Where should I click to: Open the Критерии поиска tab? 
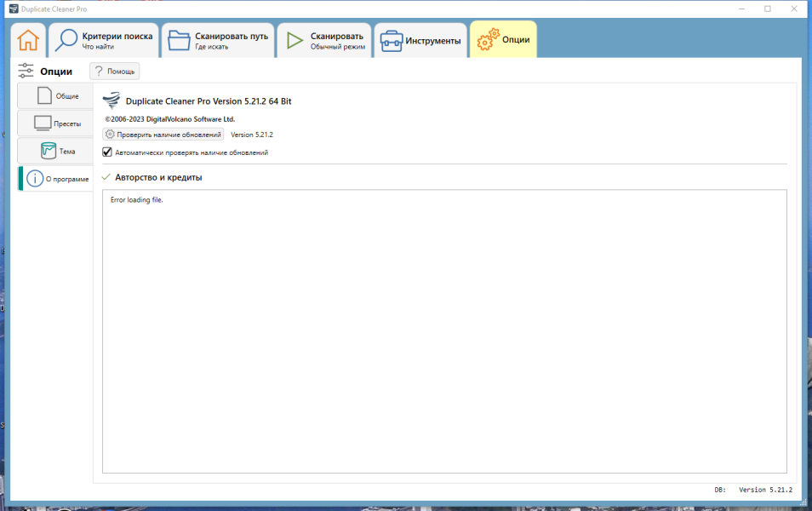pyautogui.click(x=104, y=40)
